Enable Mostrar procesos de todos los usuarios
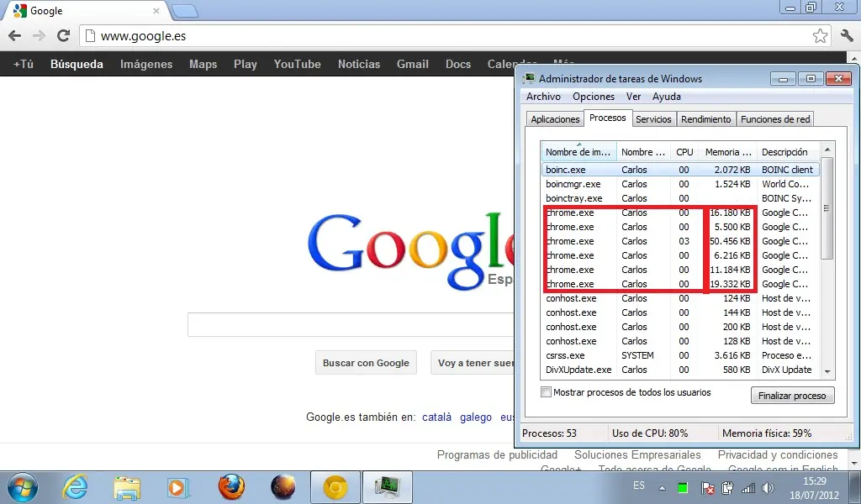This screenshot has height=504, width=861. click(x=546, y=392)
